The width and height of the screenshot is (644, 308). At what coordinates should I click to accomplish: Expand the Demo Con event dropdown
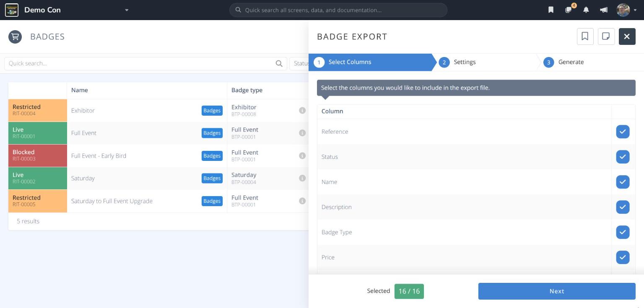[127, 10]
